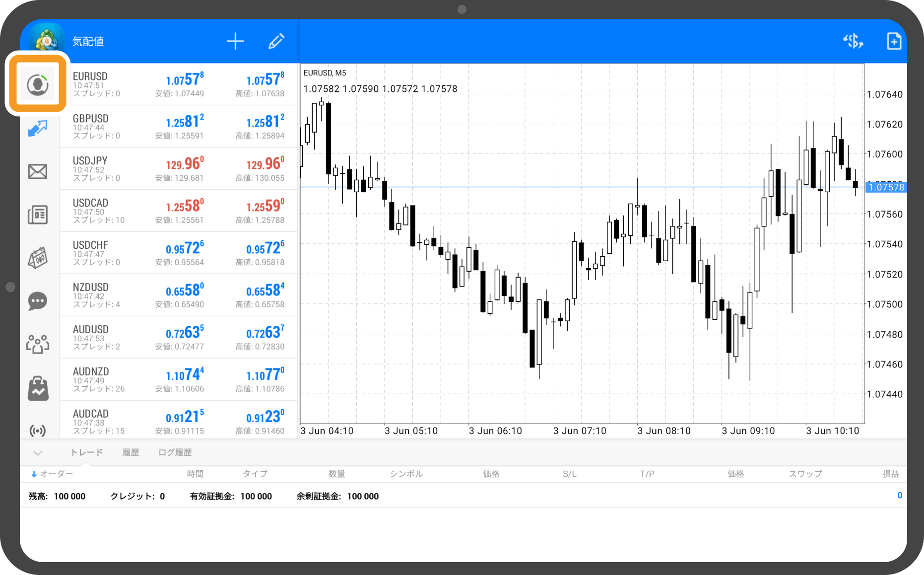The width and height of the screenshot is (924, 575).
Task: Switch to the トレード tab
Action: coord(87,452)
